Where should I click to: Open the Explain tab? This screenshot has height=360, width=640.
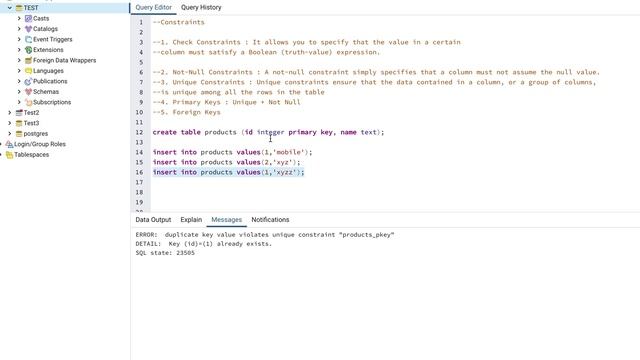point(191,220)
